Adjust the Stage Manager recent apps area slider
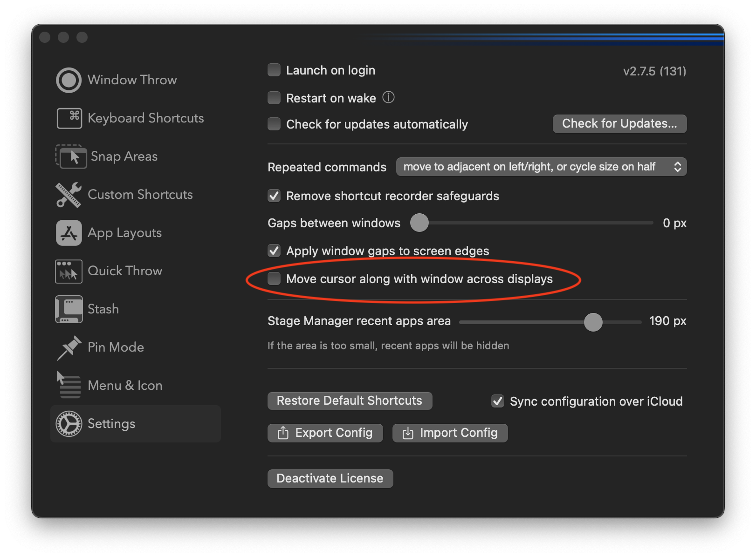756x557 pixels. (x=593, y=322)
